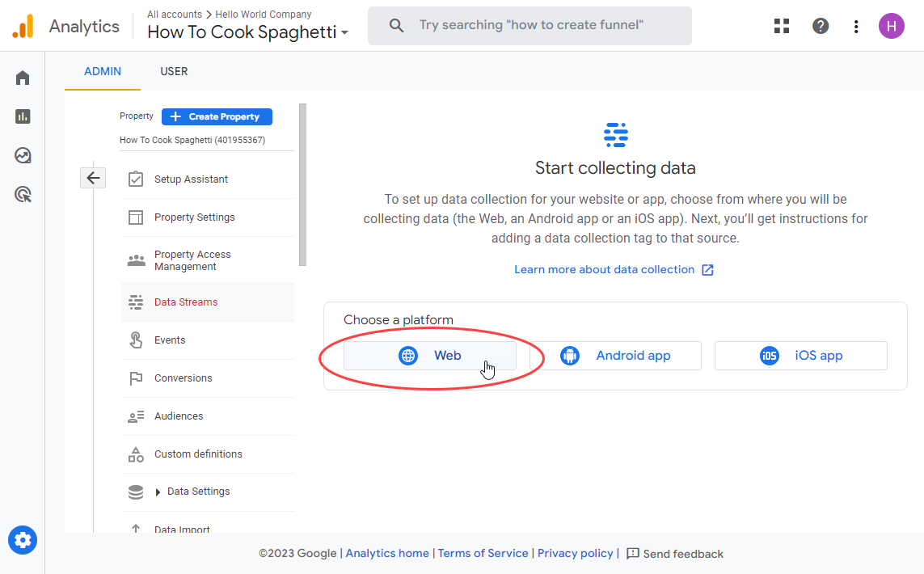The height and width of the screenshot is (574, 924).
Task: Open Explore icon in left sidebar
Action: tap(23, 155)
